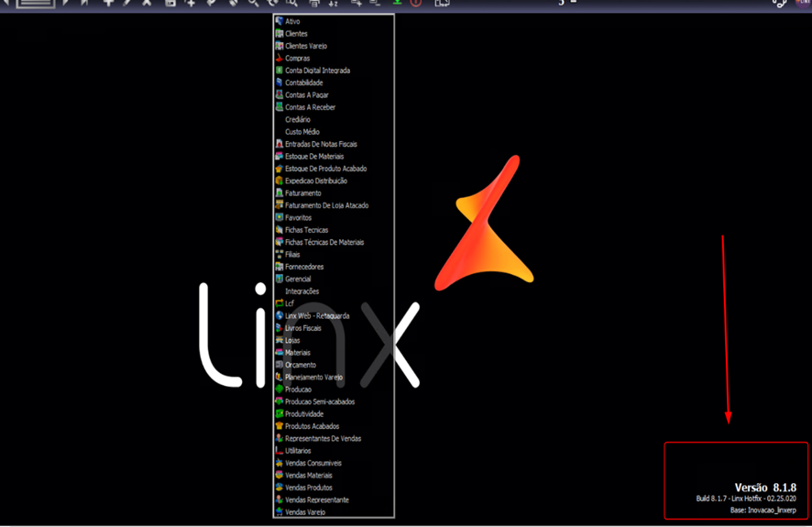Click the Vendas Representante icon

[280, 500]
